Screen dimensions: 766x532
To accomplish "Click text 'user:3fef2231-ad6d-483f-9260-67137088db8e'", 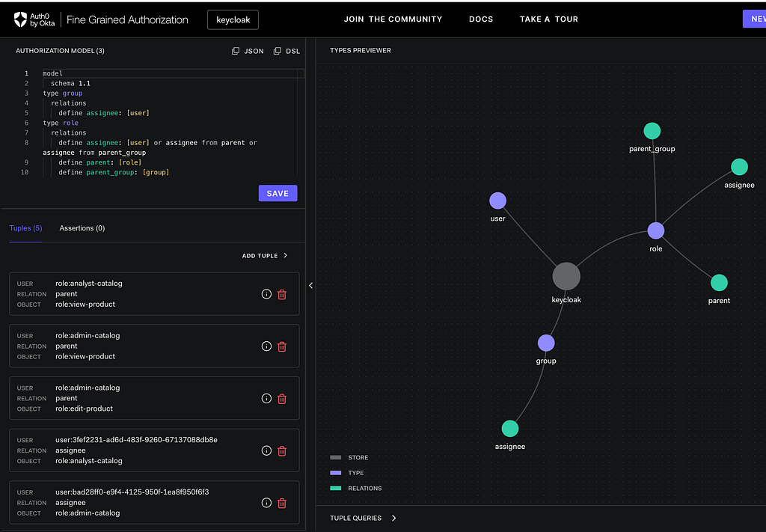I will [x=136, y=440].
